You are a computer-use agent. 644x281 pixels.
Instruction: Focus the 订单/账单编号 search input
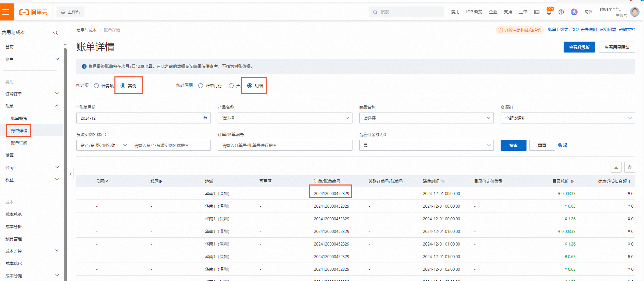[x=285, y=145]
